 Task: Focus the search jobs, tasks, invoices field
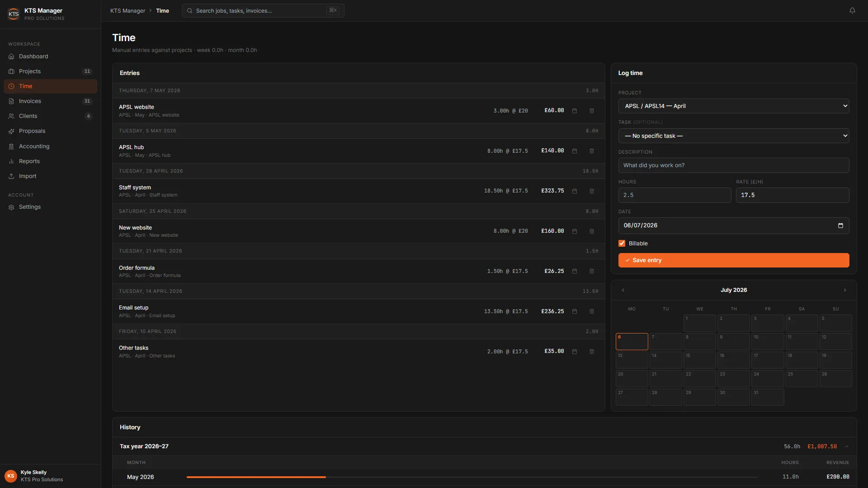[x=263, y=11]
